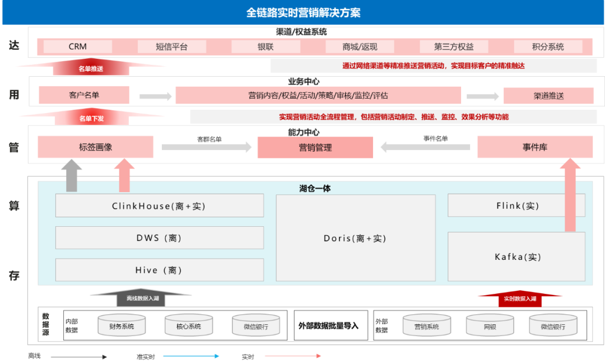Select gray arrow pointing to 渠道推送
Image resolution: width=605 pixels, height=364 pixels.
483,96
